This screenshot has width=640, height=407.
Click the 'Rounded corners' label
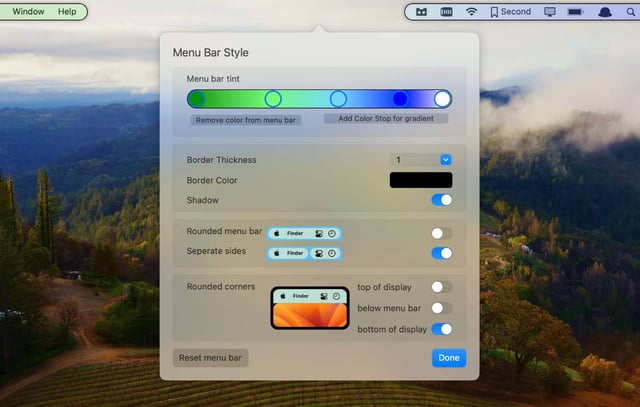coord(221,287)
